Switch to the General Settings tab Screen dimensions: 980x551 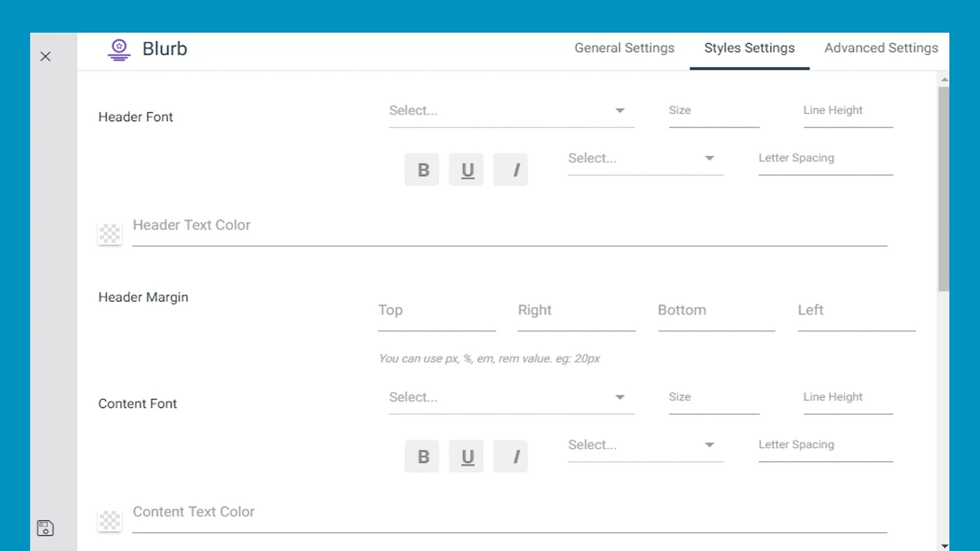point(624,48)
